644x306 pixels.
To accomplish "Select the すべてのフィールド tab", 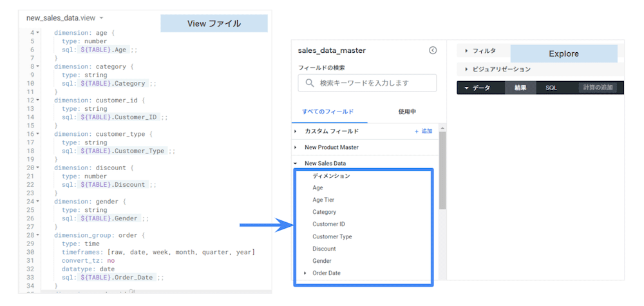I will [328, 112].
